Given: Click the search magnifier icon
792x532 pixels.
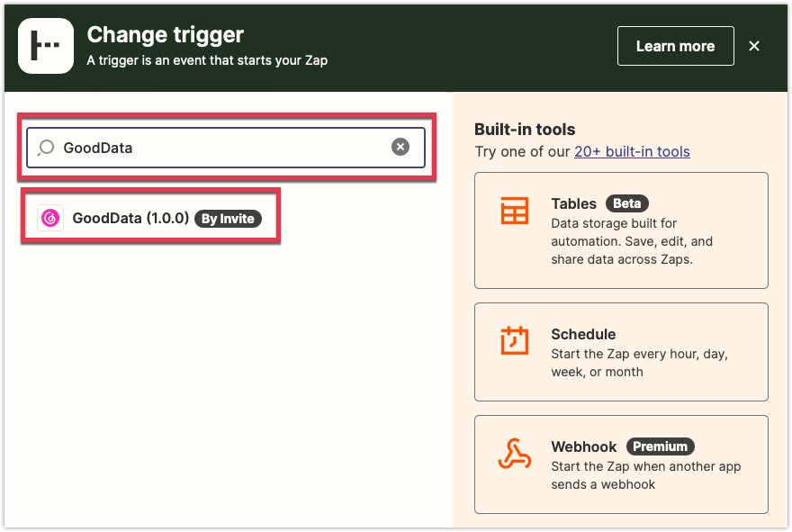Looking at the screenshot, I should click(x=46, y=148).
